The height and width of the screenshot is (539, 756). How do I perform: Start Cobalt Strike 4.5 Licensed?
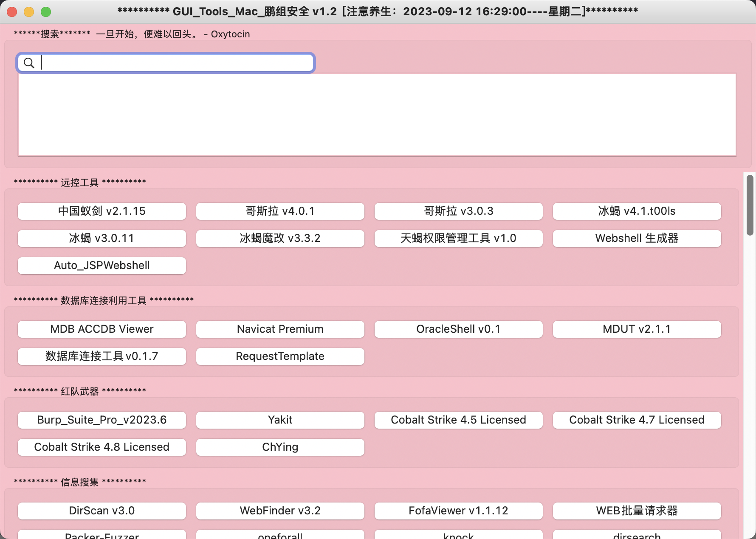[459, 420]
